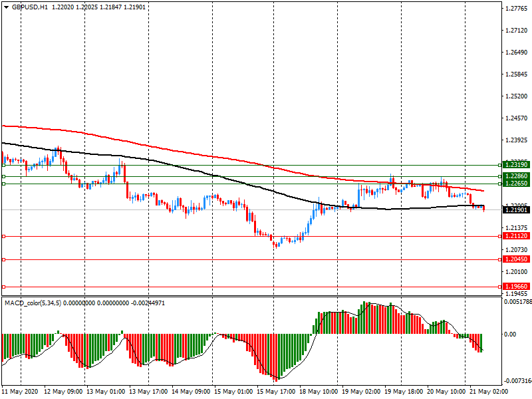The width and height of the screenshot is (532, 399).
Task: Select the GBPUSD,H1 chart title text
Action: pos(30,7)
